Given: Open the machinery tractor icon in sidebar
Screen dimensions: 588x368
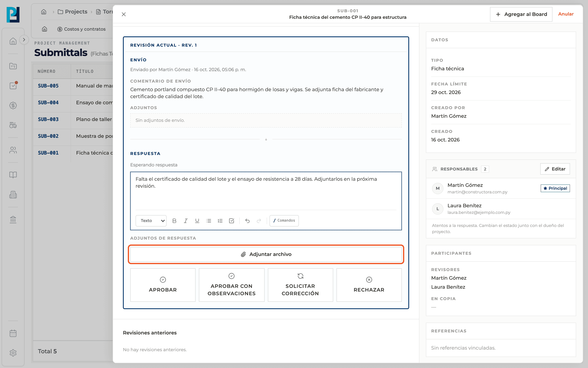Looking at the screenshot, I should click(x=13, y=125).
